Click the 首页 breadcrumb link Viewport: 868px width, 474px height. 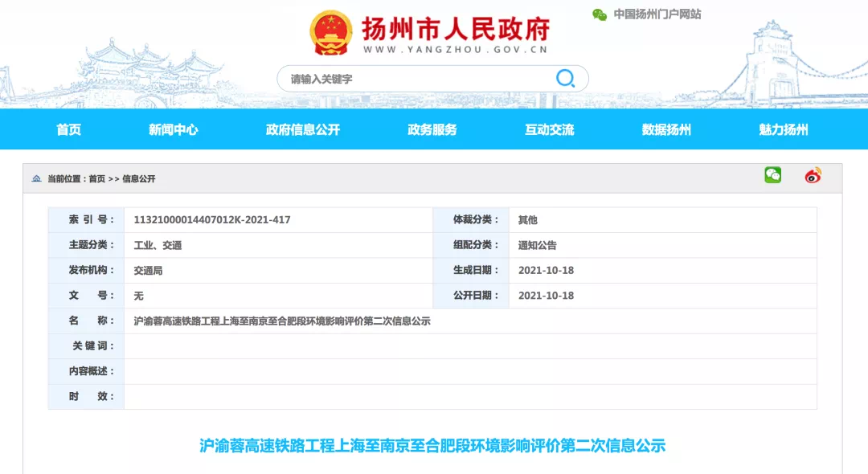[97, 178]
